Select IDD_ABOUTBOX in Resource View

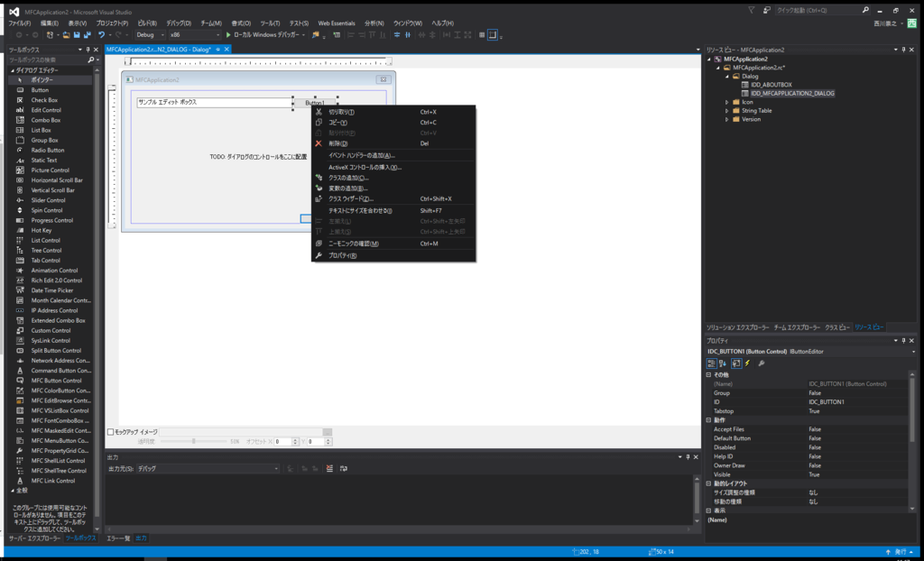coord(772,85)
